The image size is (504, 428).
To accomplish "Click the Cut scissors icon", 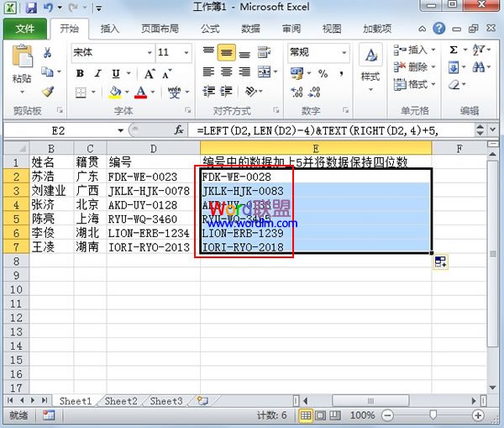I will (47, 53).
